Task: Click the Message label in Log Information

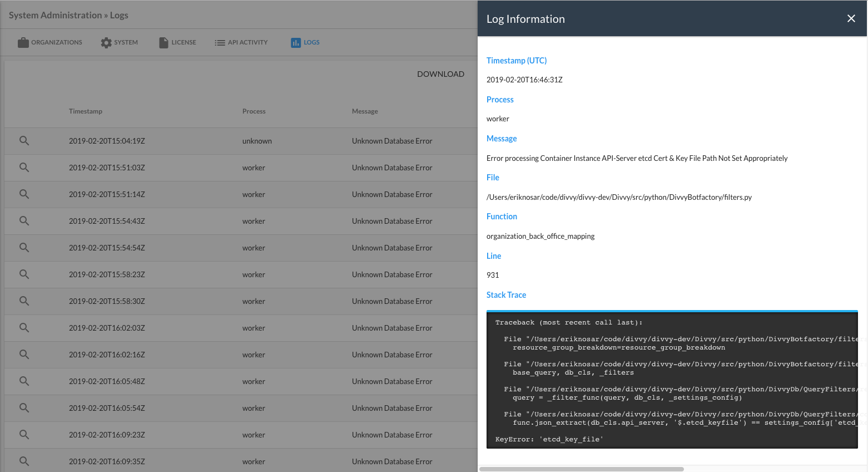Action: [x=502, y=139]
